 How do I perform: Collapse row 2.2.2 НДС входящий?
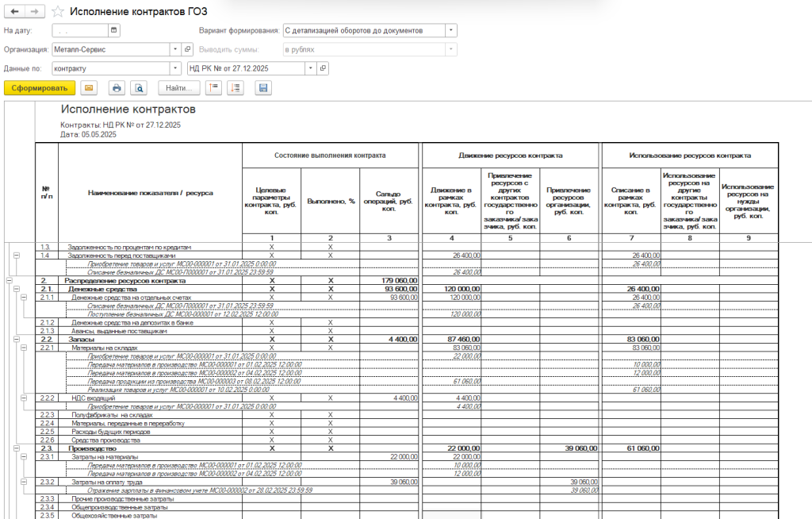[x=24, y=398]
